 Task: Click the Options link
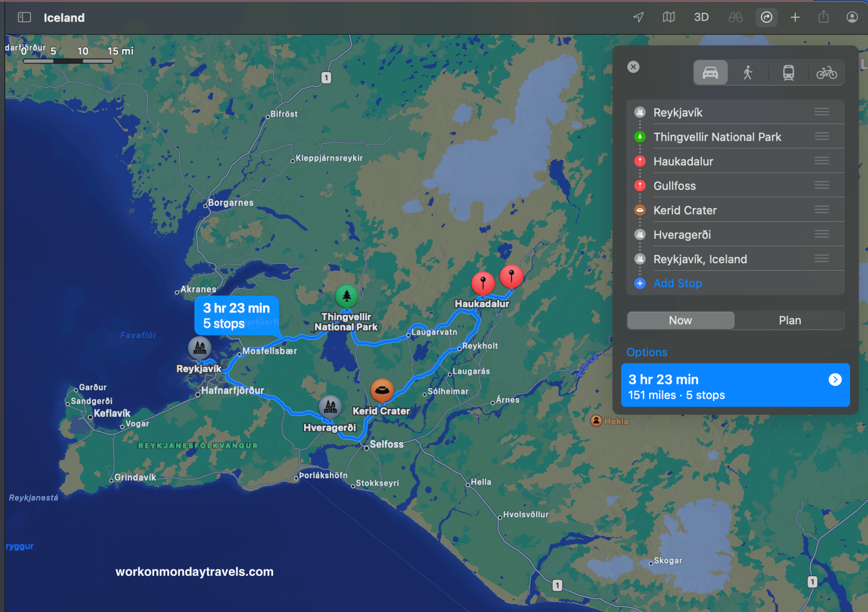[647, 352]
